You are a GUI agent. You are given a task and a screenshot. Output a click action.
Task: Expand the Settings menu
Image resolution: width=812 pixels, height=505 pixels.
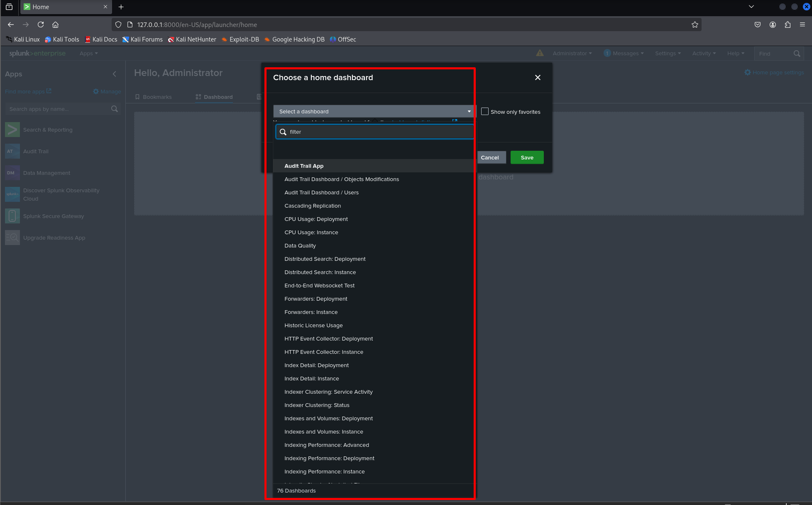(668, 53)
